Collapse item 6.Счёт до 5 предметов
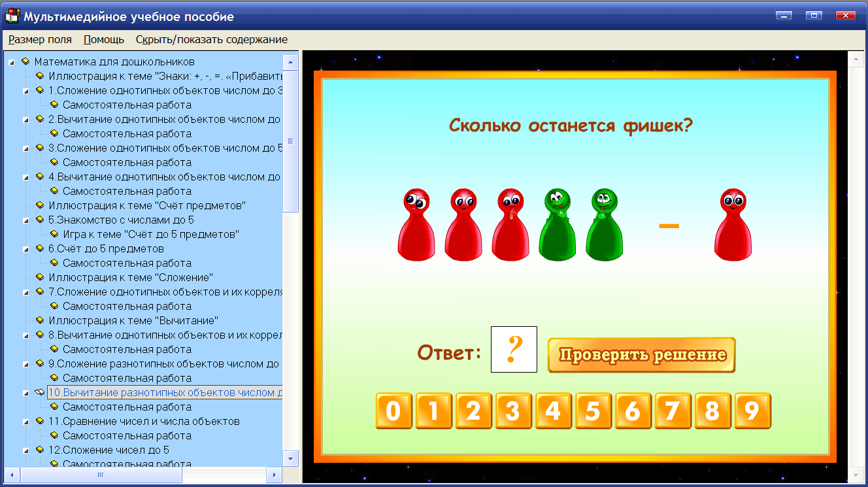The height and width of the screenshot is (487, 868). [x=25, y=249]
